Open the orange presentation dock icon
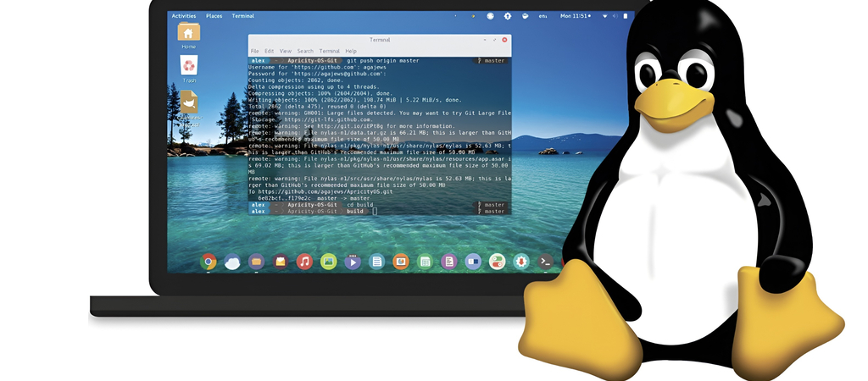Screen dimensions: 868x381 [401, 261]
